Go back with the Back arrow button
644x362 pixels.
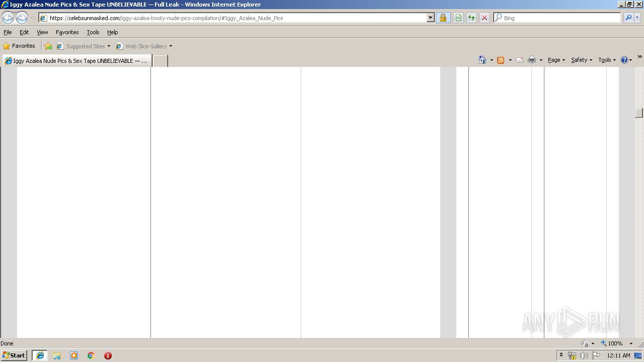8,18
